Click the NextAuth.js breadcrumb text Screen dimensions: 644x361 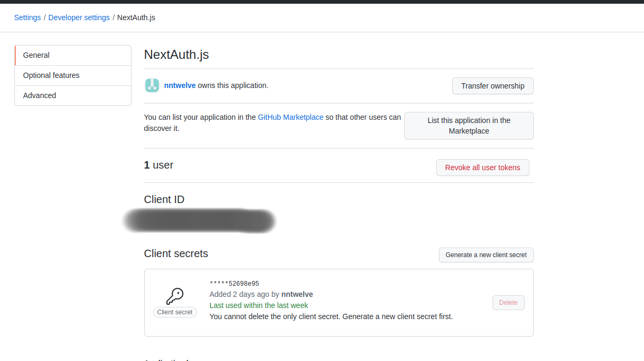[136, 17]
